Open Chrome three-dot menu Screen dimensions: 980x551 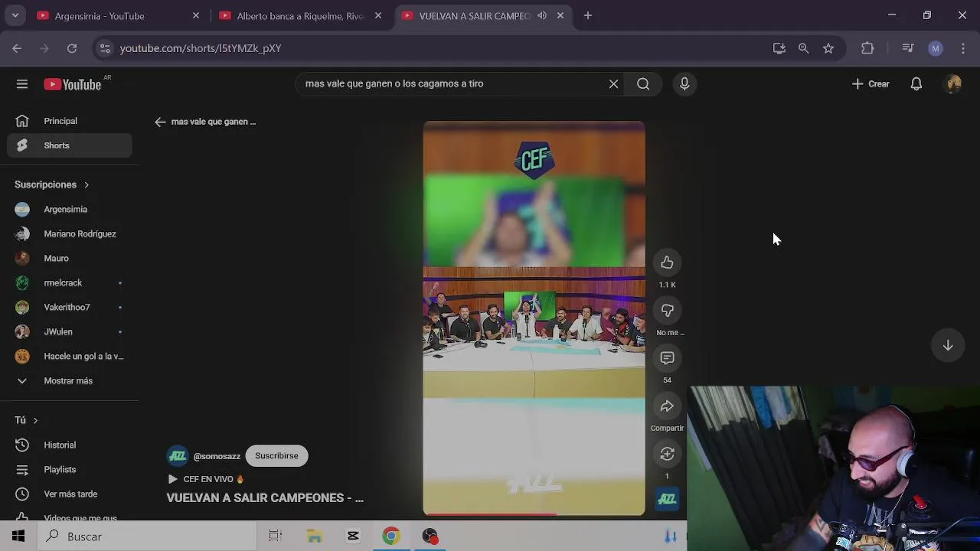pyautogui.click(x=962, y=48)
